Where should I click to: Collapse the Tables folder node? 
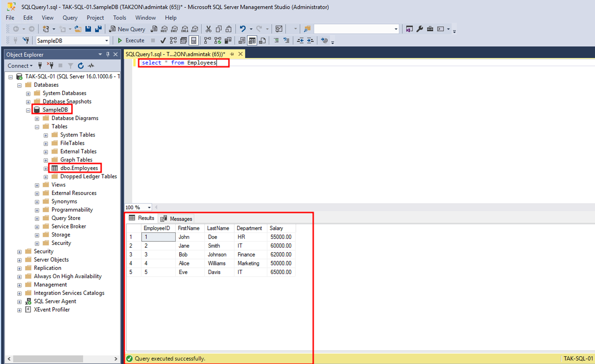coord(37,127)
